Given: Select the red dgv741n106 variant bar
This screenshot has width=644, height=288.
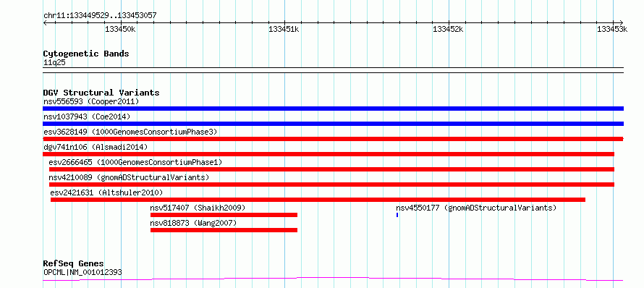Looking at the screenshot, I should coord(329,154).
